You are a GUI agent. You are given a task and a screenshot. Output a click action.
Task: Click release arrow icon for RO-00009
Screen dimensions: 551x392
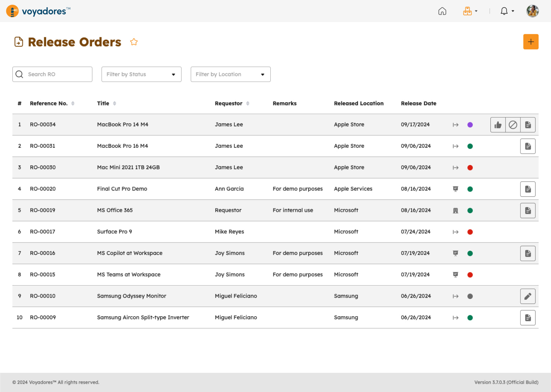coord(456,318)
